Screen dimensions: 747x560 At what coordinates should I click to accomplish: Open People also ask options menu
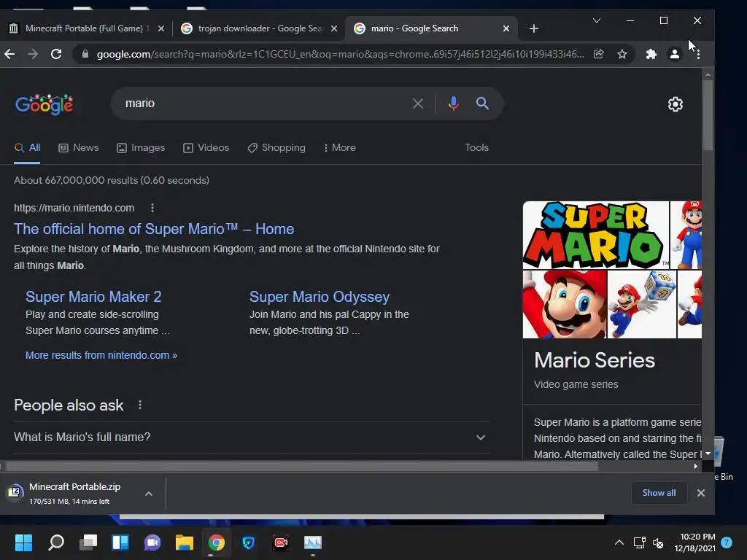pos(139,405)
